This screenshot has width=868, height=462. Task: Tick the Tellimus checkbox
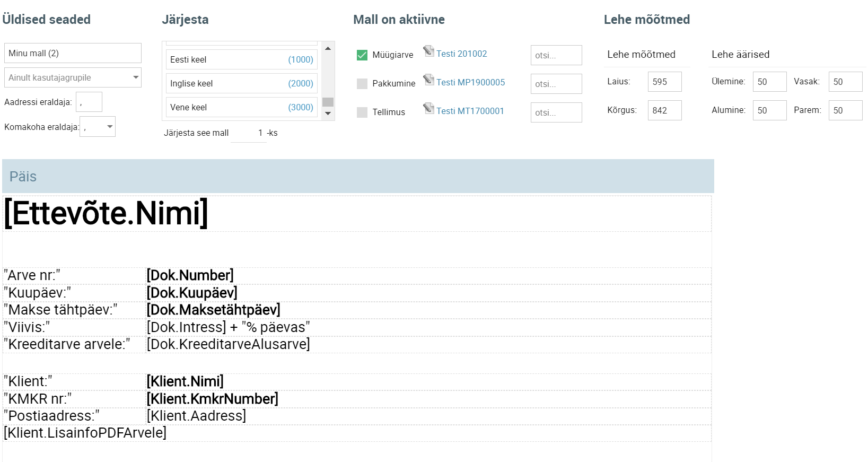tap(362, 112)
